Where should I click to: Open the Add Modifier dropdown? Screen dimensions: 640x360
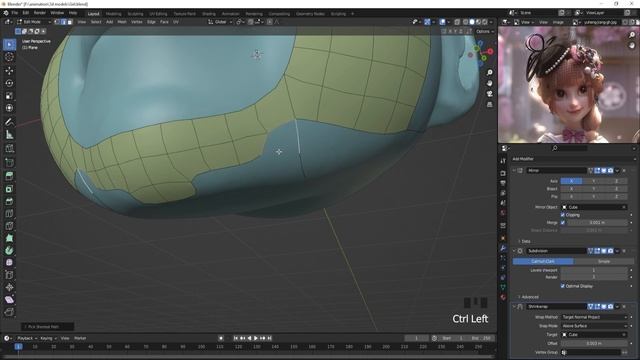tap(573, 159)
